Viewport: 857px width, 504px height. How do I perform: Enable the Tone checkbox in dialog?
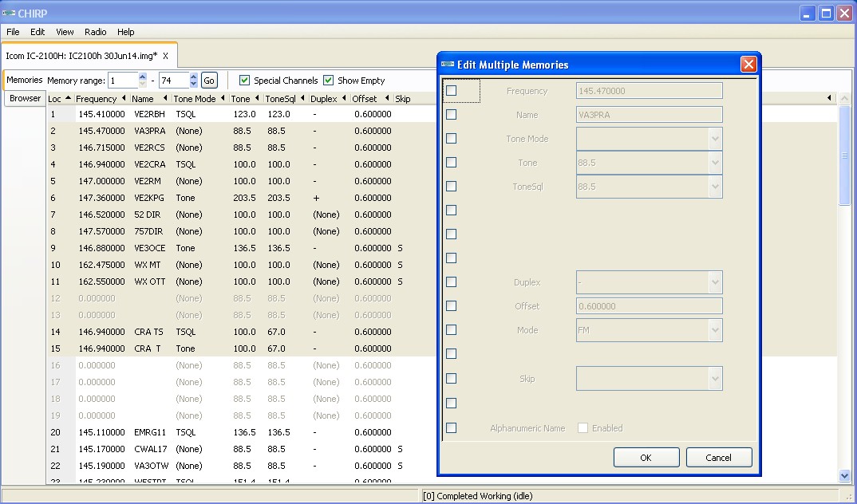(x=451, y=163)
